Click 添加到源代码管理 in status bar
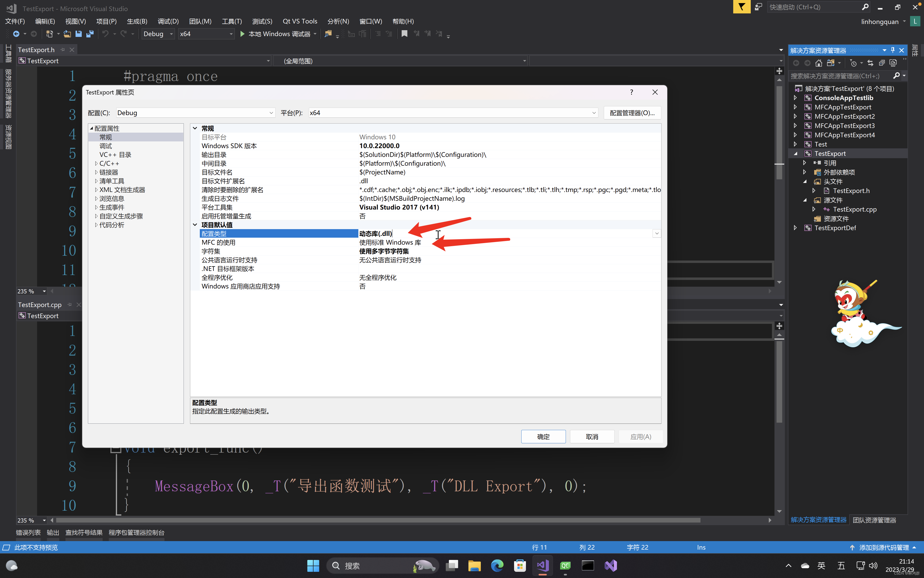 [884, 547]
